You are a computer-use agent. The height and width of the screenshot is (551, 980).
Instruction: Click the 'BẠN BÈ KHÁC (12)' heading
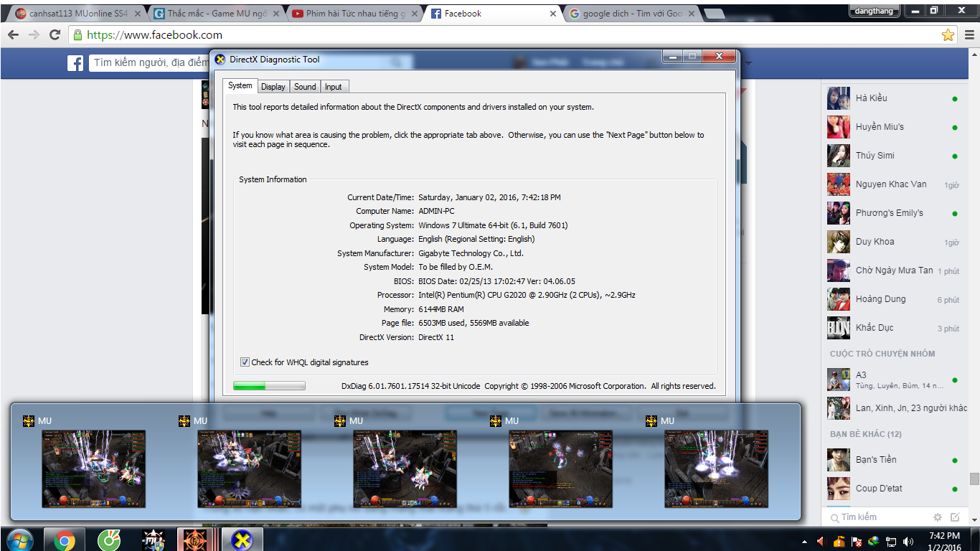tap(865, 434)
